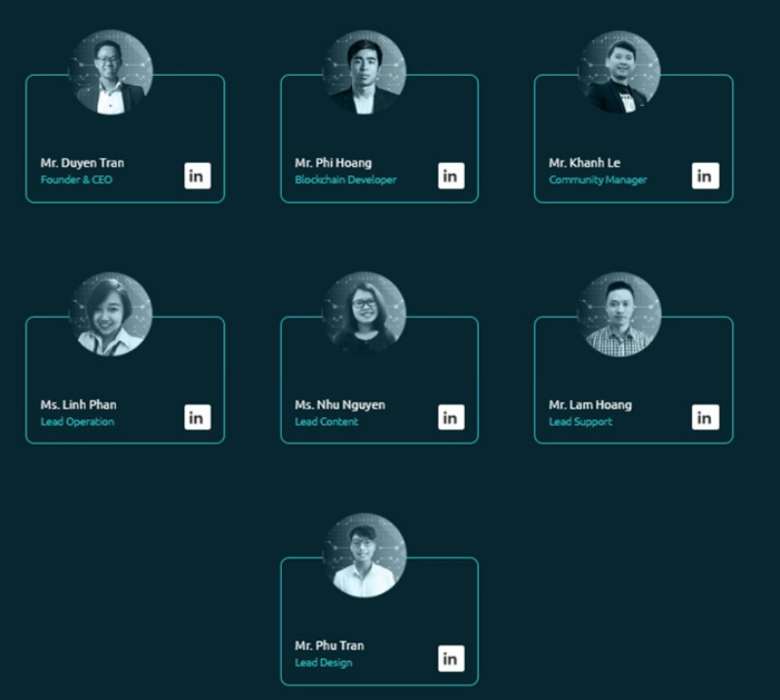The width and height of the screenshot is (780, 700).
Task: Open Mr. Khanh Le's LinkedIn icon
Action: [x=705, y=175]
